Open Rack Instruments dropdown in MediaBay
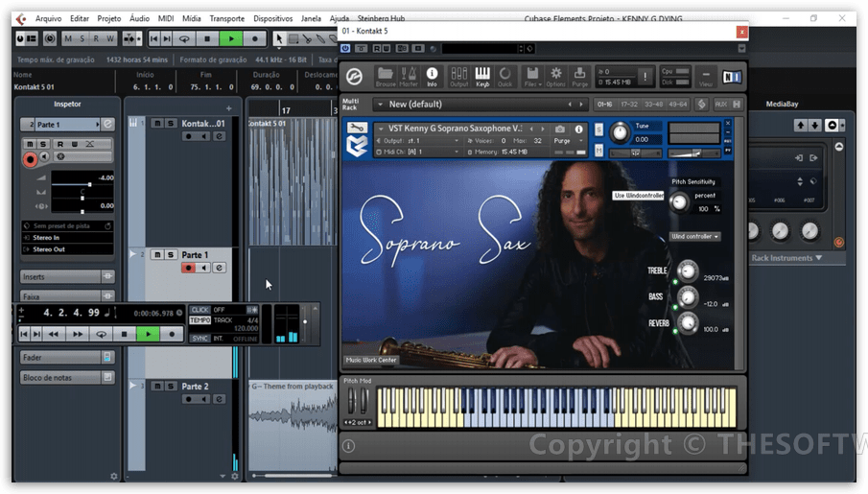This screenshot has width=868, height=494. pyautogui.click(x=786, y=258)
